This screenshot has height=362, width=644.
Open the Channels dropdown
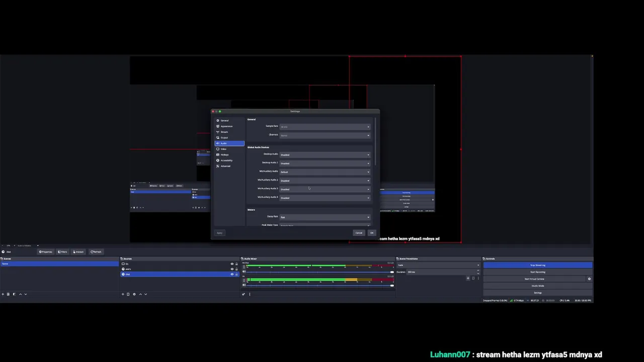tap(325, 135)
